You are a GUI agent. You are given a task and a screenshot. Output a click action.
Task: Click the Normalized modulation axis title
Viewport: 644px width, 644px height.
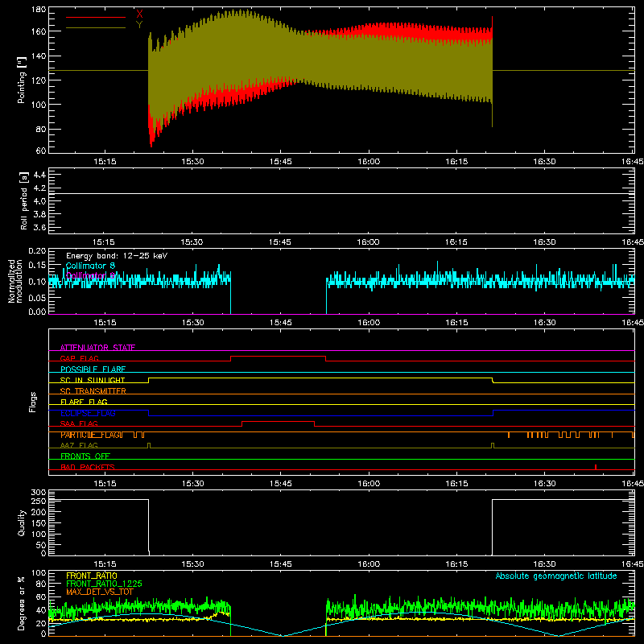(15, 281)
